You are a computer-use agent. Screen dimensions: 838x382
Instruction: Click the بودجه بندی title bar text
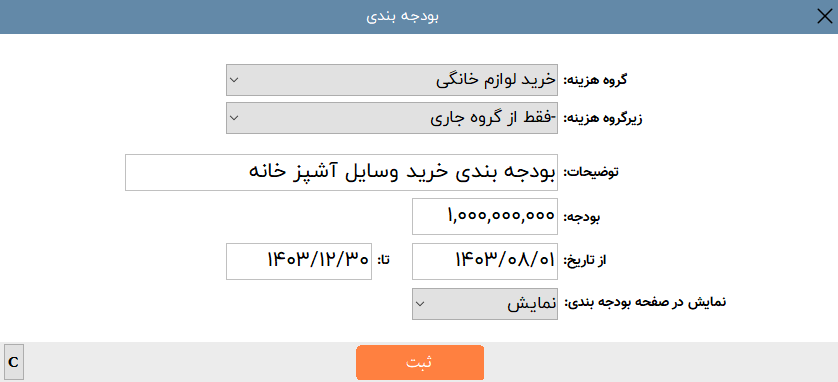[x=403, y=17]
